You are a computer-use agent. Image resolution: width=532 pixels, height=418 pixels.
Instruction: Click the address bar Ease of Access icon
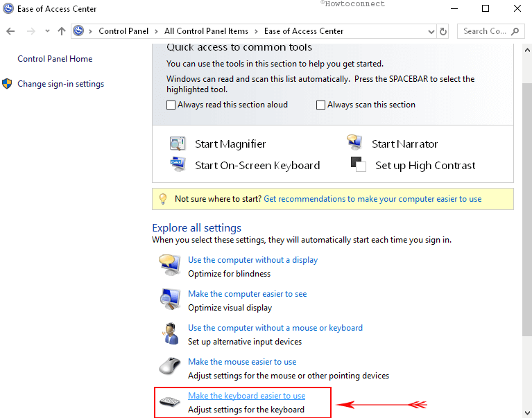point(78,31)
